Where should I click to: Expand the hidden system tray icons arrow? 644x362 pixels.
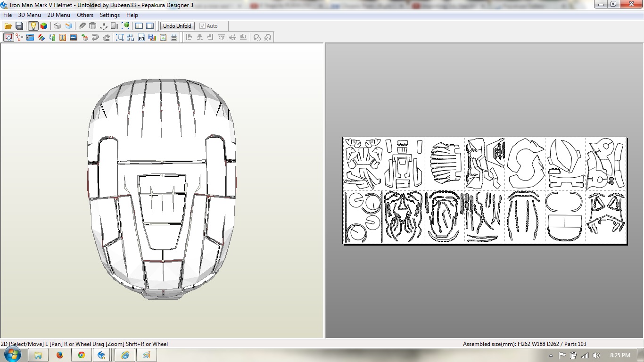pyautogui.click(x=551, y=355)
